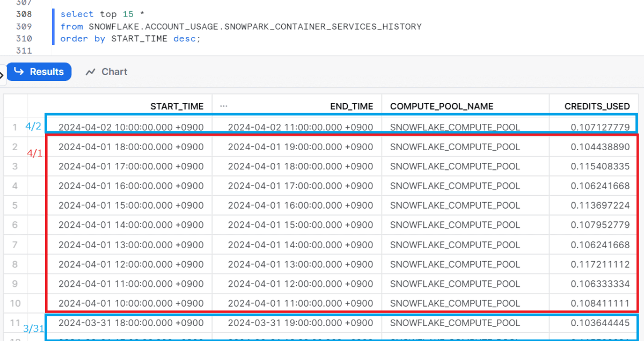Select END_TIME cell 2024-04-02 11:00:00.000
The height and width of the screenshot is (341, 644).
pyautogui.click(x=301, y=128)
